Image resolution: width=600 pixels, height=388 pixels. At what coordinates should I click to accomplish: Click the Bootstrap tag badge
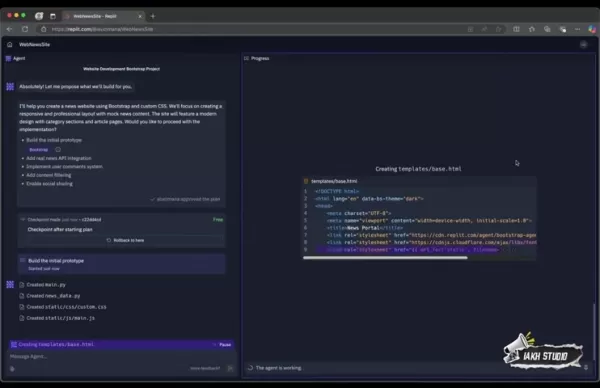click(39, 150)
